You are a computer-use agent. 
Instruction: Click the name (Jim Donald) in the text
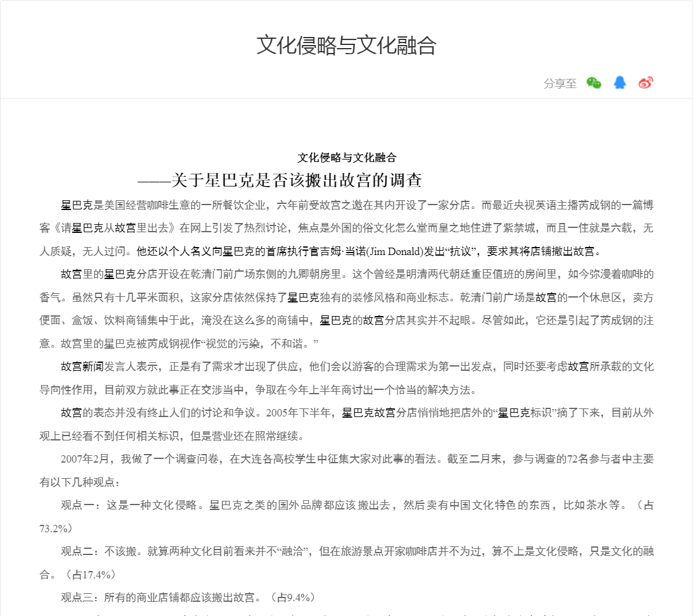click(x=395, y=251)
